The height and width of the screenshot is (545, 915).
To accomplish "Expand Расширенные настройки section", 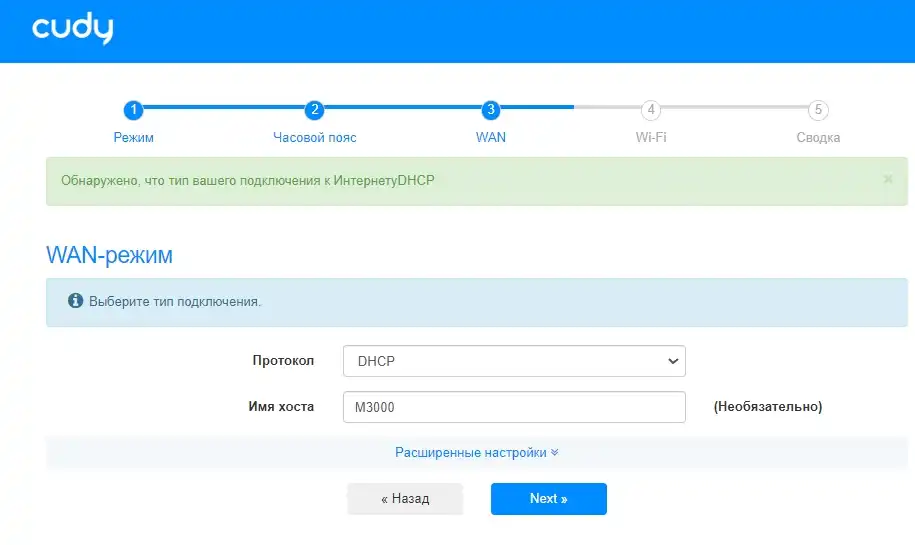I will pyautogui.click(x=477, y=453).
